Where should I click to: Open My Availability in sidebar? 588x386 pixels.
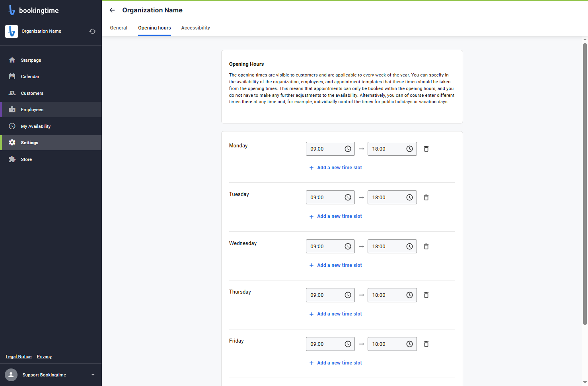point(51,126)
